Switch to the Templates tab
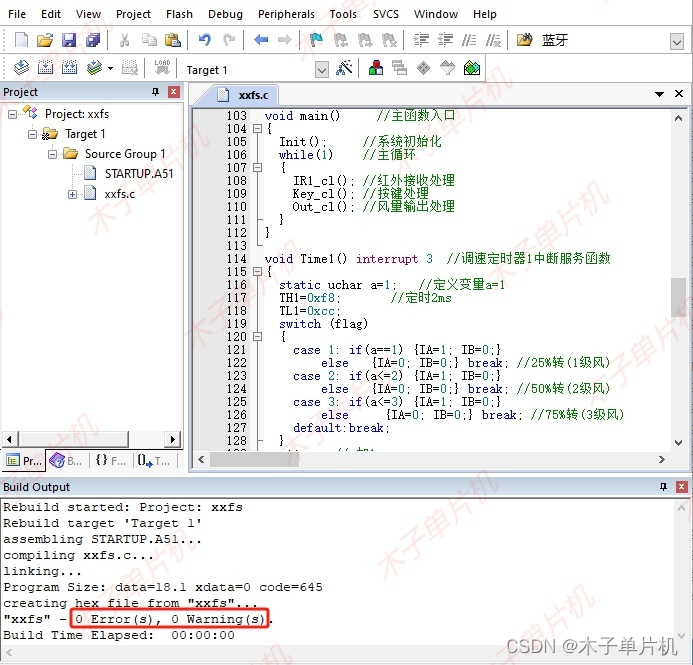Screen dimensions: 693x665 pyautogui.click(x=153, y=461)
